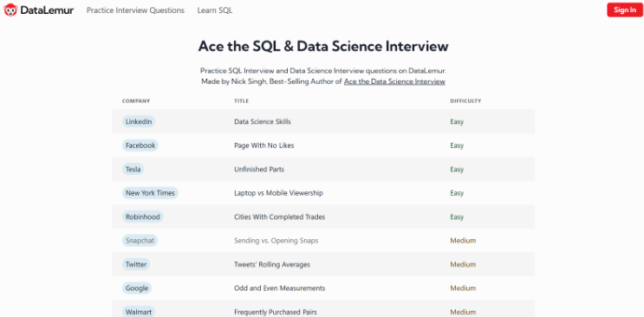
Task: Click Easy difficulty in the Tesla row
Action: click(x=457, y=169)
